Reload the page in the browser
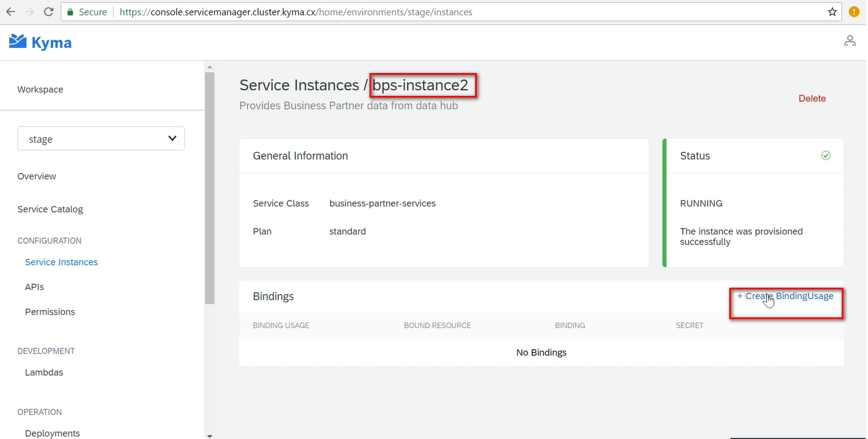 (x=49, y=12)
